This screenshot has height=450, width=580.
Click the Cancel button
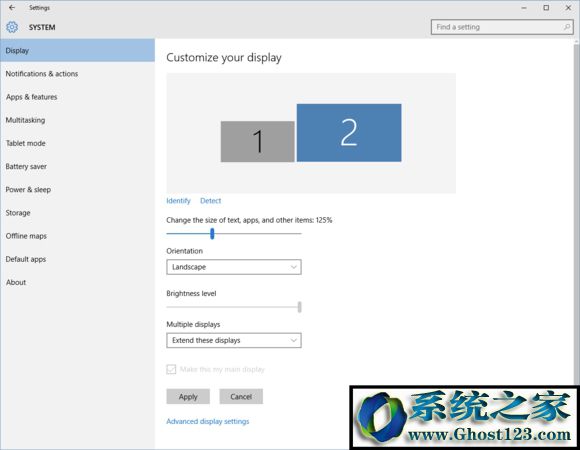[241, 396]
